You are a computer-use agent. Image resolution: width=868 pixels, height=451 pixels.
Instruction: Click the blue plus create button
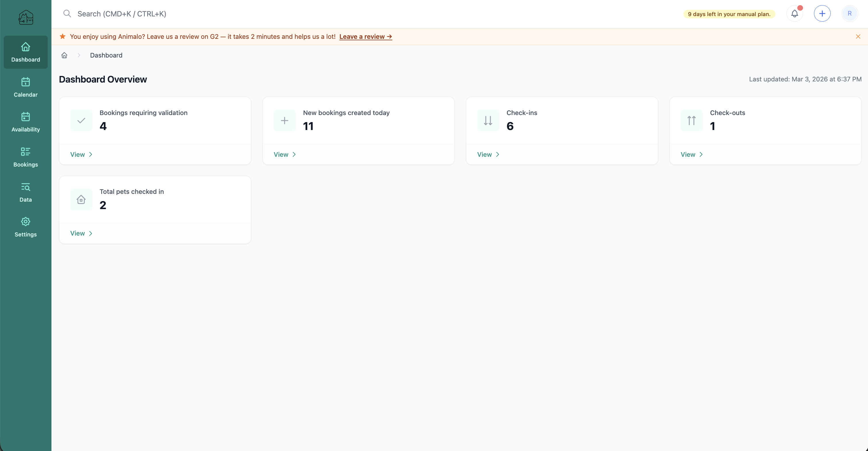[x=822, y=14]
